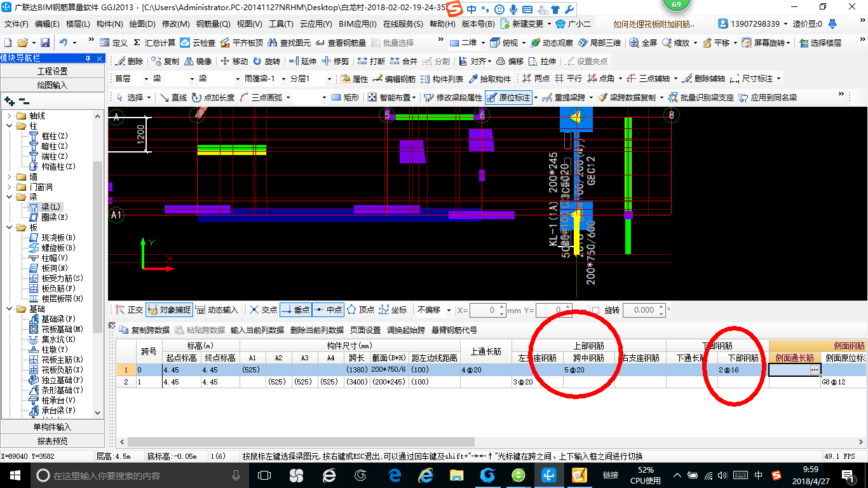Open the 定义 definition tool
868x488 pixels.
(x=114, y=43)
